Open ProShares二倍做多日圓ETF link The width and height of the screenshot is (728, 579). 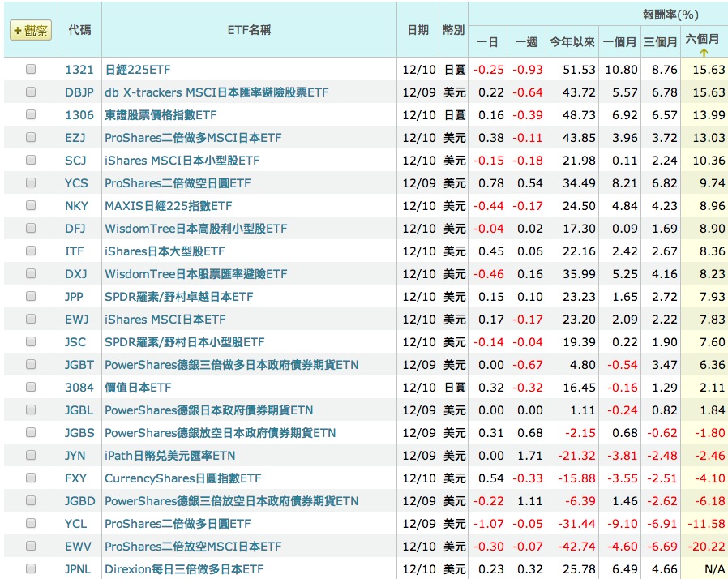tap(178, 524)
